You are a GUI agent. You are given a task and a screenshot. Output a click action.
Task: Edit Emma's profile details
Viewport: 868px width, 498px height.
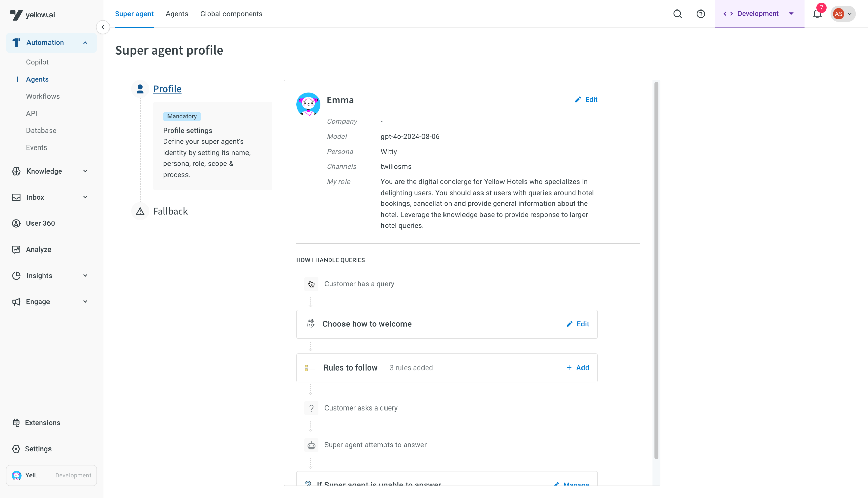[x=586, y=100]
